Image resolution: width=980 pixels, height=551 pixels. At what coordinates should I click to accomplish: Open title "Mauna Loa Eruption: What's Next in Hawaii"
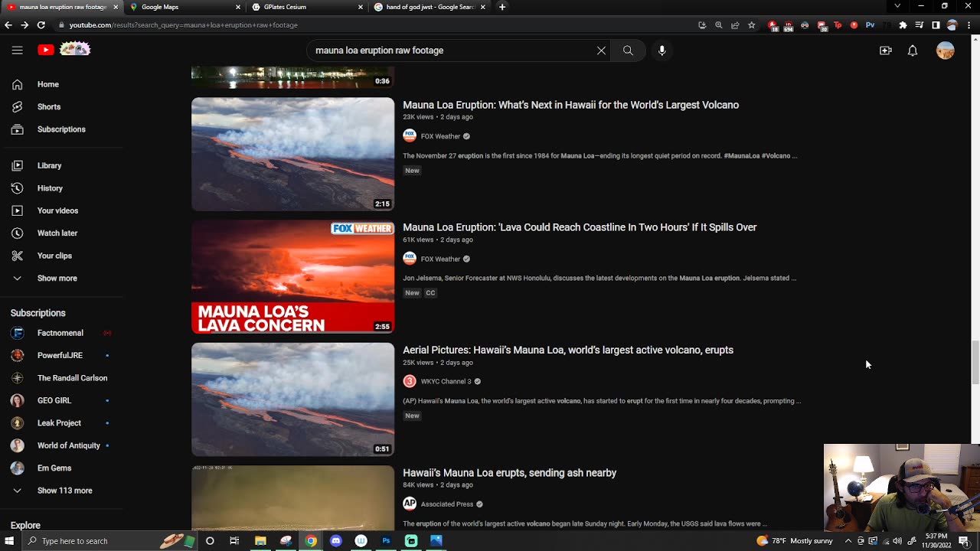(x=571, y=105)
